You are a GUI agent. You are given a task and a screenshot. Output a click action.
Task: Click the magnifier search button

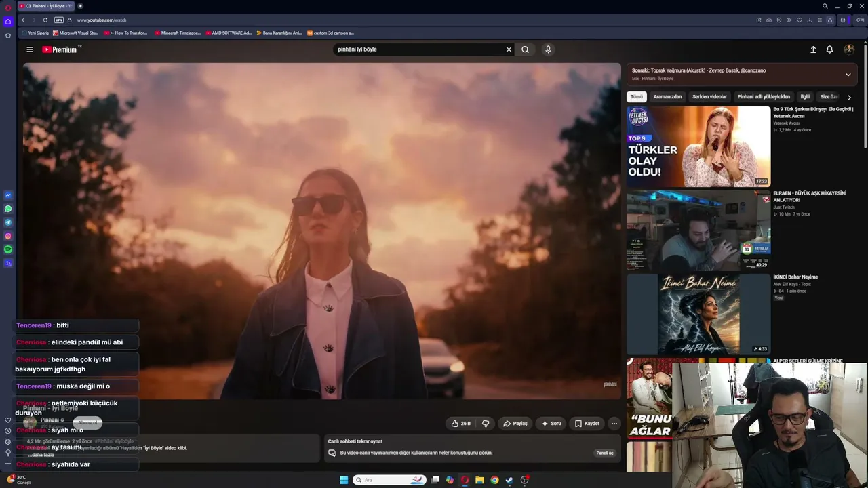[525, 49]
